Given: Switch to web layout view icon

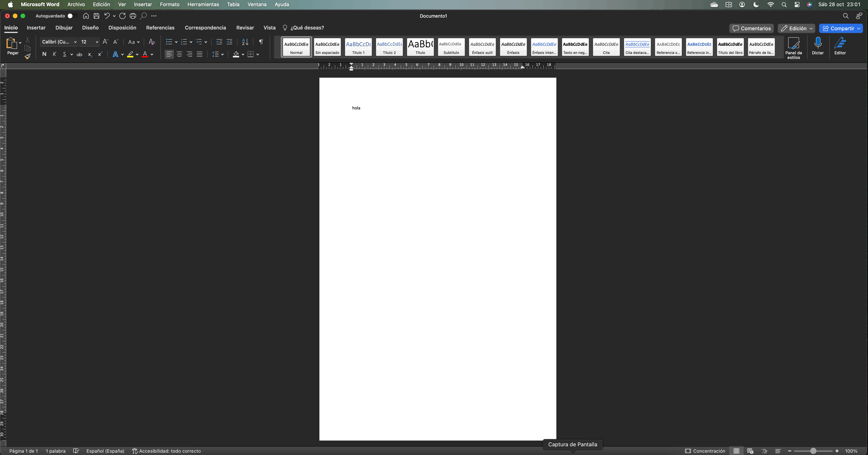Looking at the screenshot, I should tap(750, 451).
